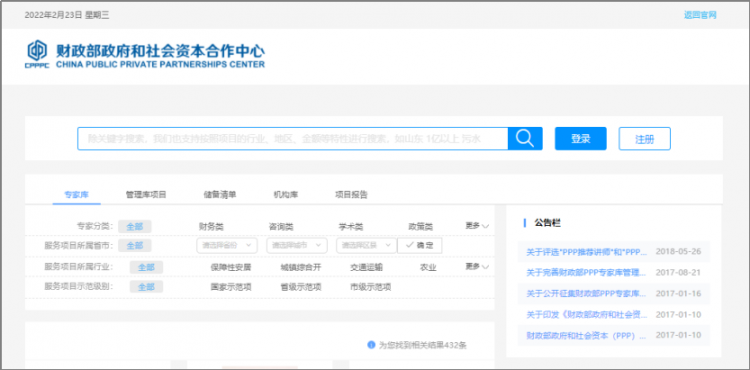Open announcement 关于完善财政部PPP专家库管理
The image size is (750, 370).
tap(586, 272)
